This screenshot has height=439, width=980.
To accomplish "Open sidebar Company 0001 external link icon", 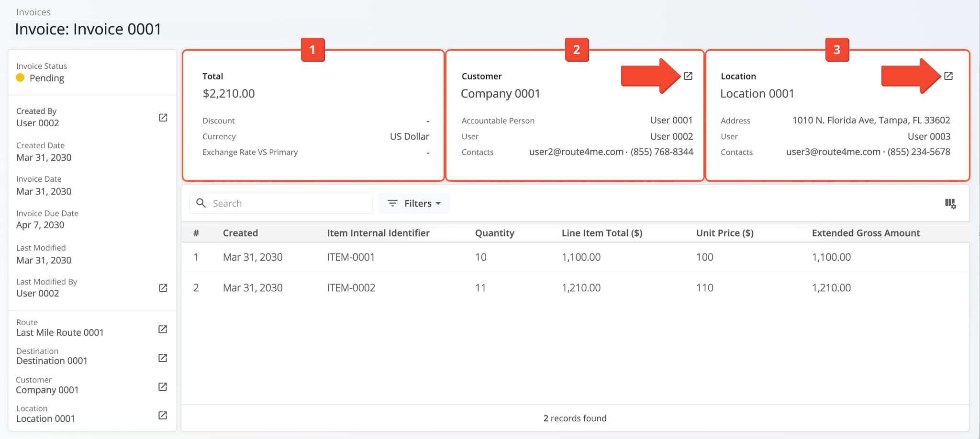I will click(x=163, y=386).
